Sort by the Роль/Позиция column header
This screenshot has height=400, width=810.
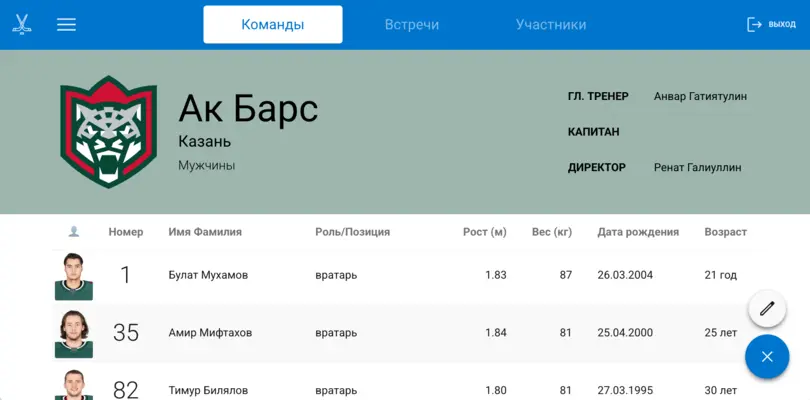tap(352, 232)
